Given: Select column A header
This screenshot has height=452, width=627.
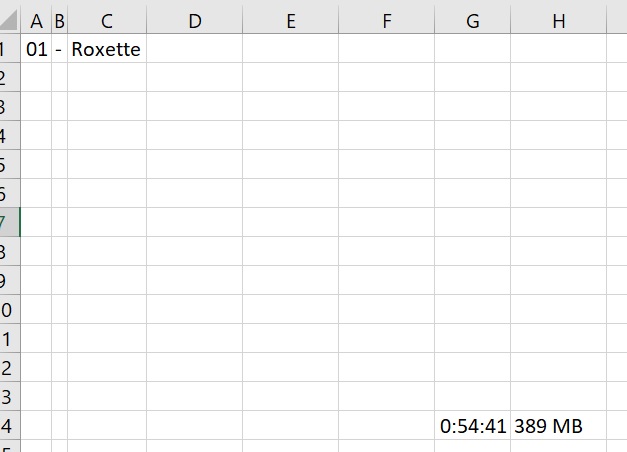Looking at the screenshot, I should [x=36, y=21].
